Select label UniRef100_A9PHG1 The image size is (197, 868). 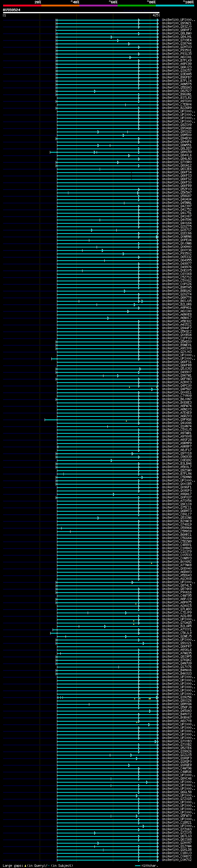[x=177, y=308]
